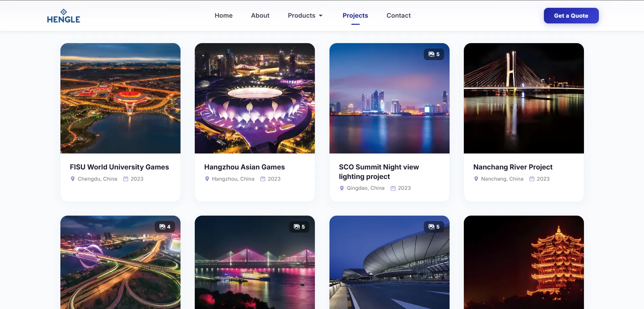Screen dimensions: 644x309
Task: Click the Qingdao, China location text
Action: [x=365, y=188]
